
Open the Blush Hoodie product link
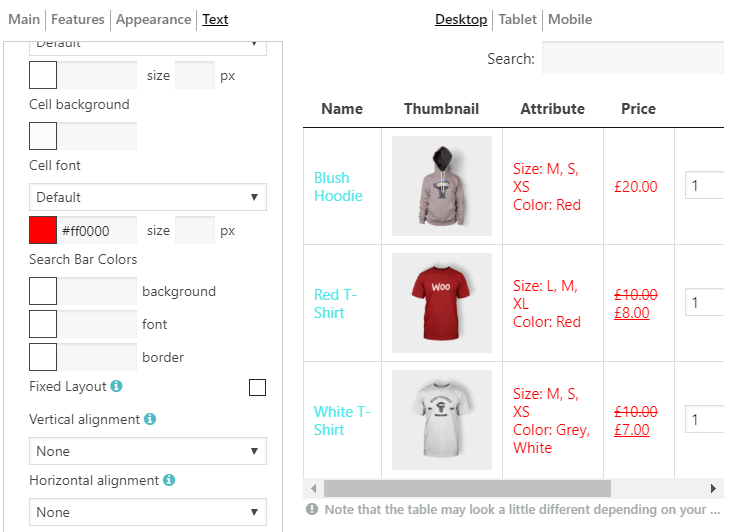click(338, 187)
